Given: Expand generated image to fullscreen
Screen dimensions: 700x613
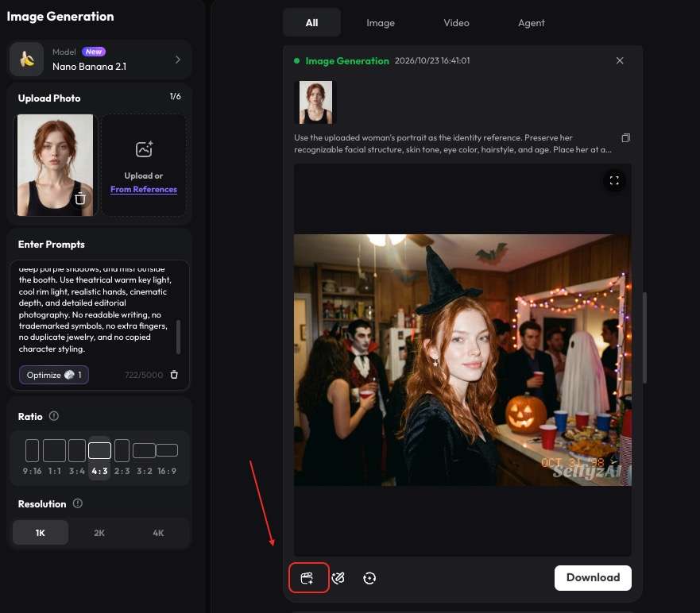Looking at the screenshot, I should coord(614,180).
